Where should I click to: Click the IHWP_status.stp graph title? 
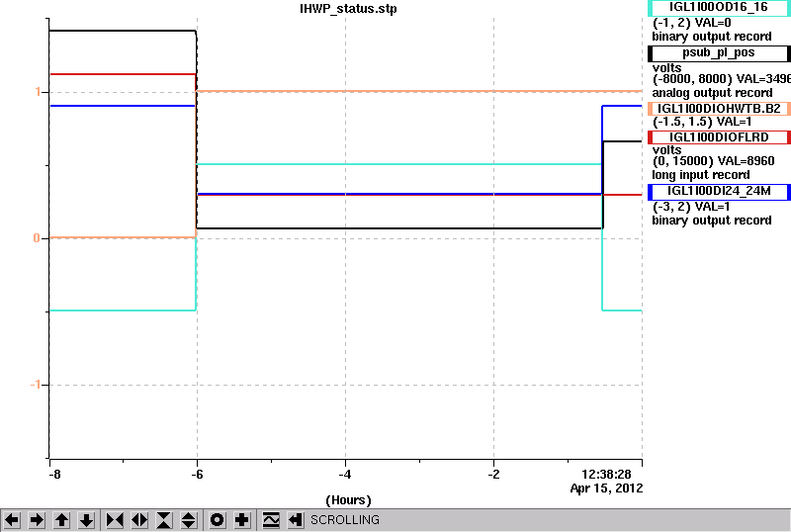pyautogui.click(x=349, y=9)
